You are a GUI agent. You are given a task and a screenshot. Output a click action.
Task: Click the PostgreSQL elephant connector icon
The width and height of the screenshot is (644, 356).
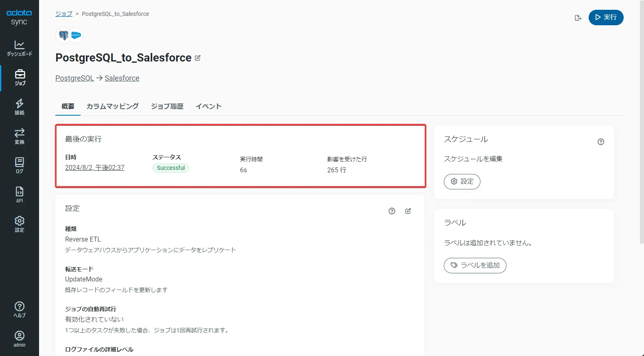point(63,35)
